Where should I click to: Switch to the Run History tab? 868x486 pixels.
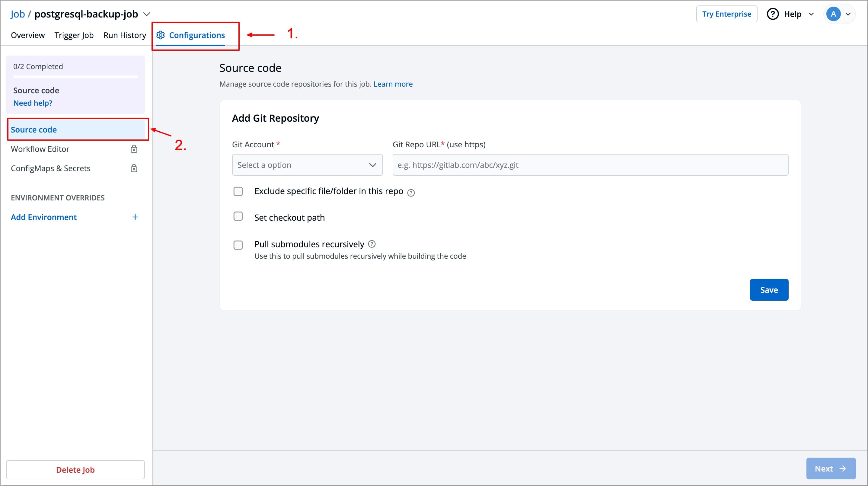tap(125, 35)
